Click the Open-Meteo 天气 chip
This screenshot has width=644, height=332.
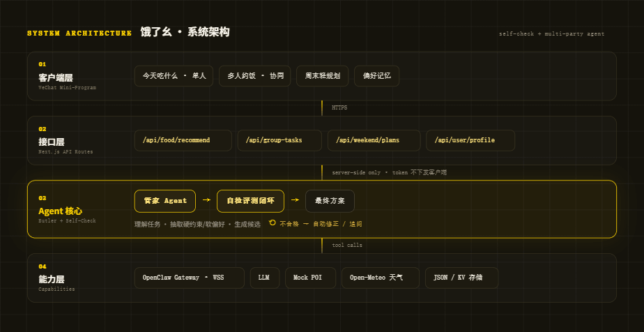(381, 278)
